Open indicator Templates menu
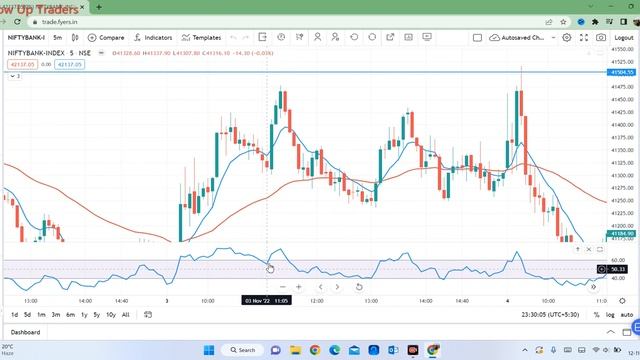Screen dimensions: 640x360 (x=202, y=38)
